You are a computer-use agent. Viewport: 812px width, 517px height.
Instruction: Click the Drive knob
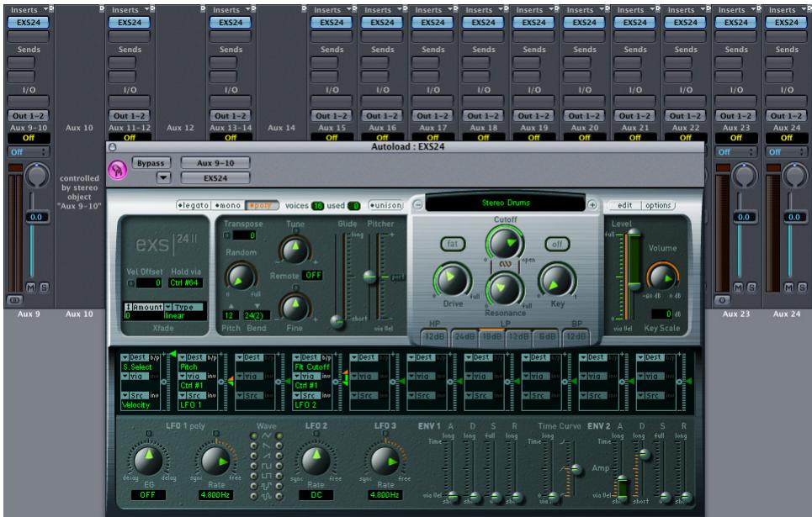pos(452,281)
